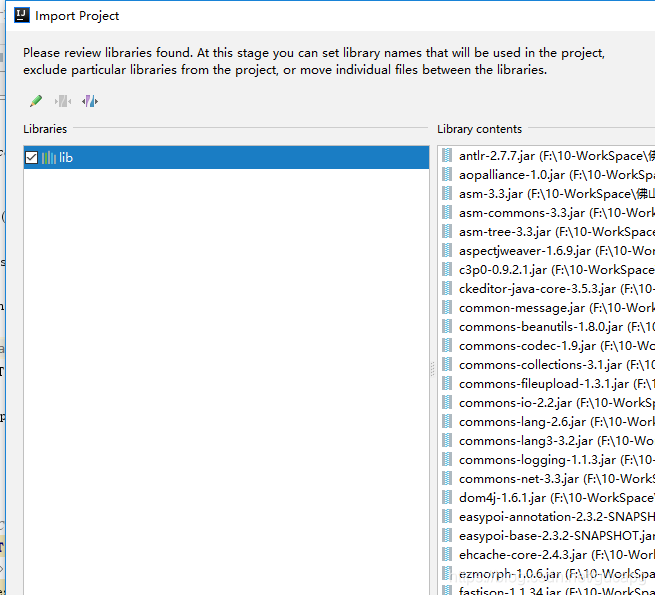Click jar icon beside commons-beanutils-1.8.0.jar
655x595 pixels.
[x=447, y=326]
